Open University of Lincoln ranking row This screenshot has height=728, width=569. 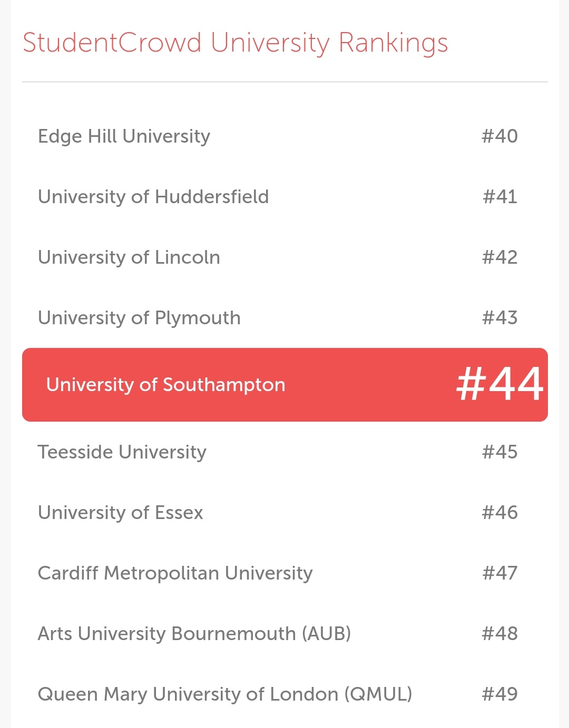click(x=284, y=257)
